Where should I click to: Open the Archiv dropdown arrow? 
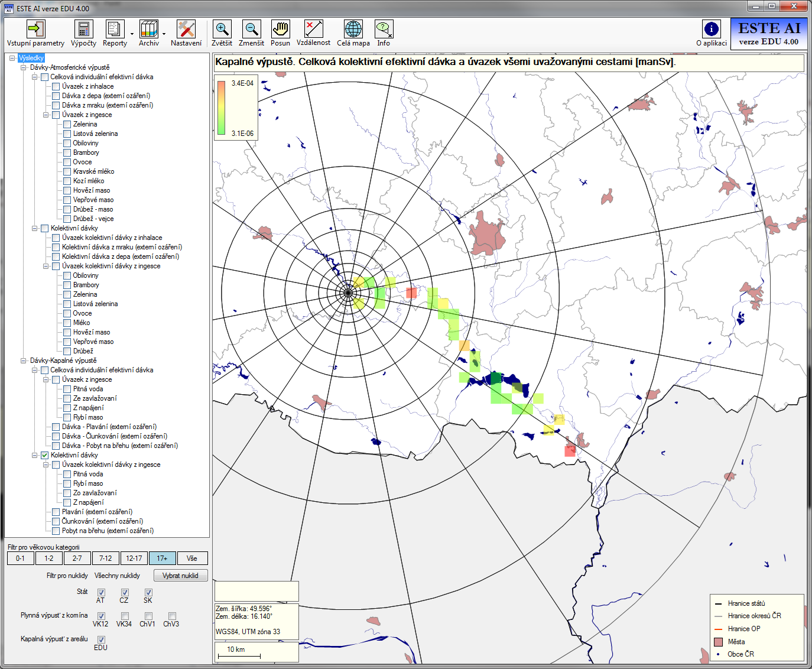pyautogui.click(x=164, y=34)
